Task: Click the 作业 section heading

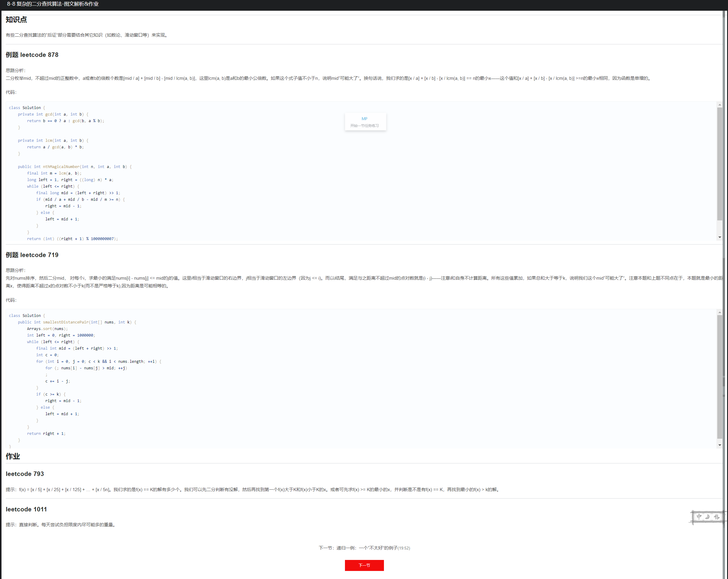Action: pyautogui.click(x=13, y=456)
